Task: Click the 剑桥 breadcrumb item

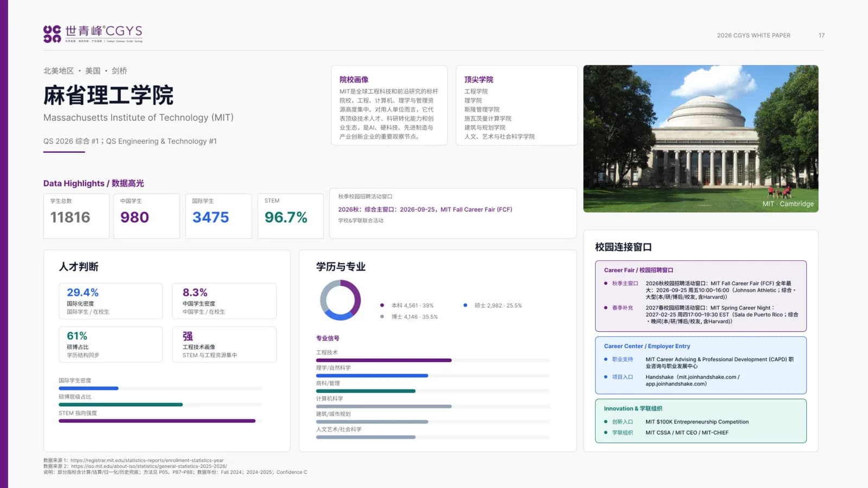Action: [119, 71]
